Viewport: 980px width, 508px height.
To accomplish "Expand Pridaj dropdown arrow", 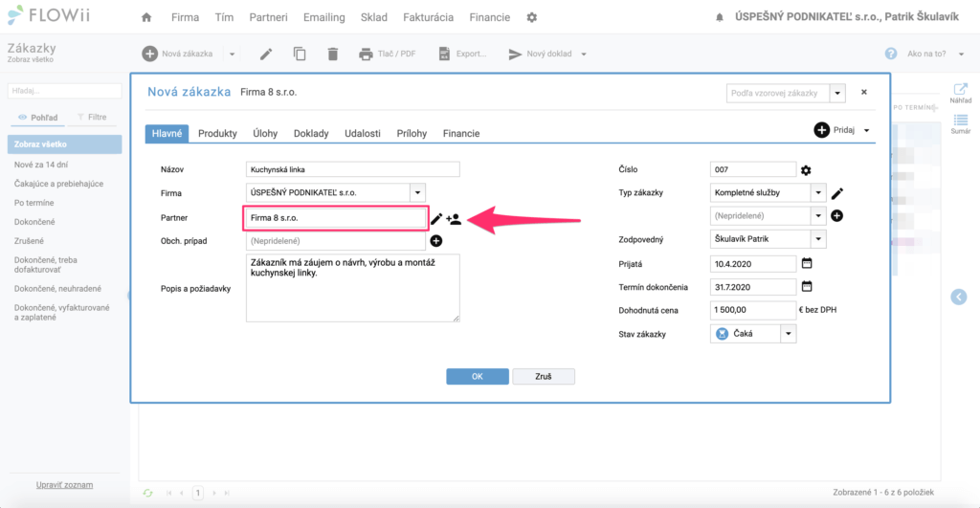I will [x=866, y=131].
